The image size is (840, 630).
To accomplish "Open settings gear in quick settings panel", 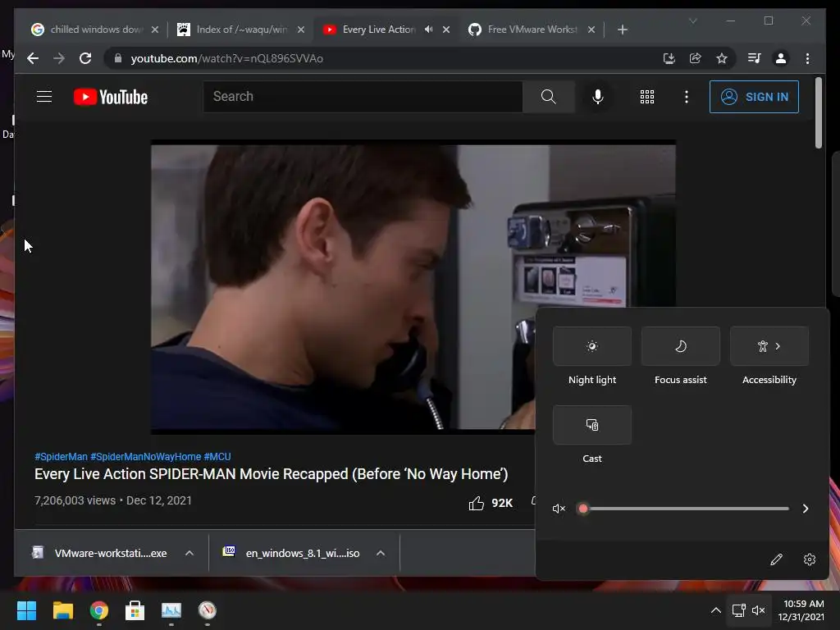I will pyautogui.click(x=810, y=559).
